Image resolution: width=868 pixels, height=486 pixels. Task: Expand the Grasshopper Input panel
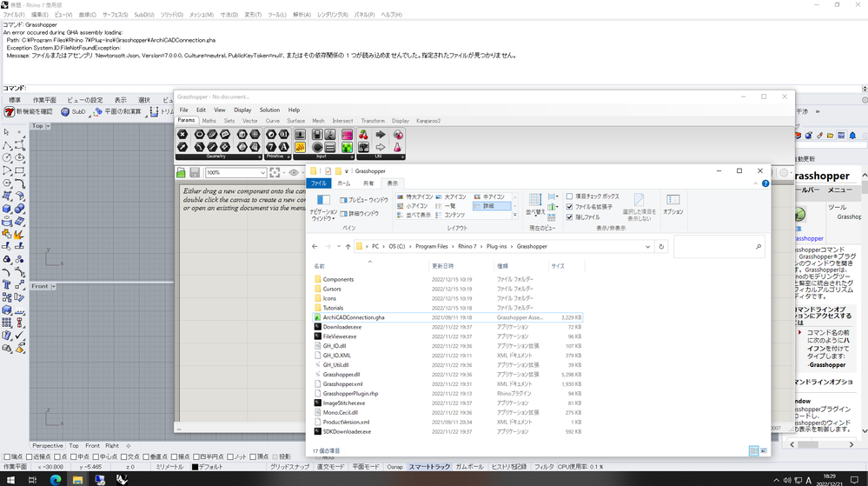pos(352,157)
